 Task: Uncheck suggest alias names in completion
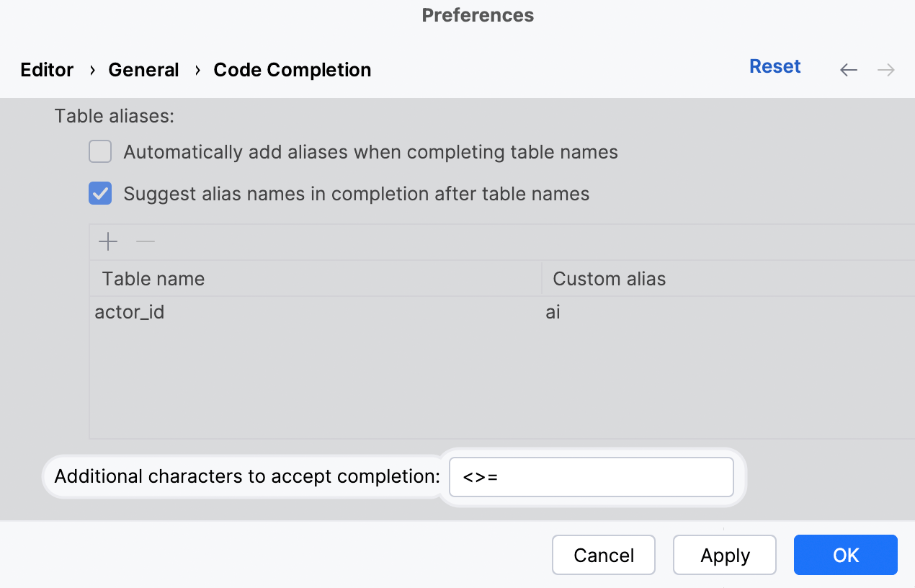coord(100,194)
